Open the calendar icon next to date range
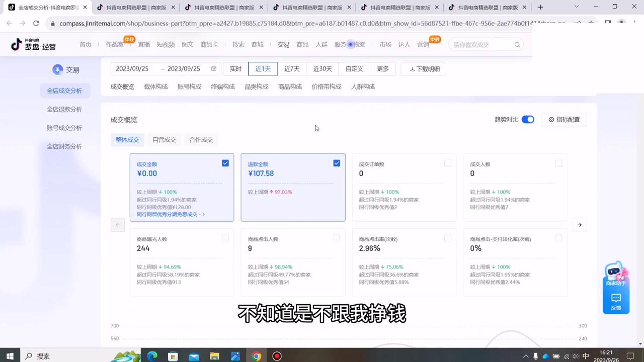This screenshot has height=362, width=644. tap(213, 68)
